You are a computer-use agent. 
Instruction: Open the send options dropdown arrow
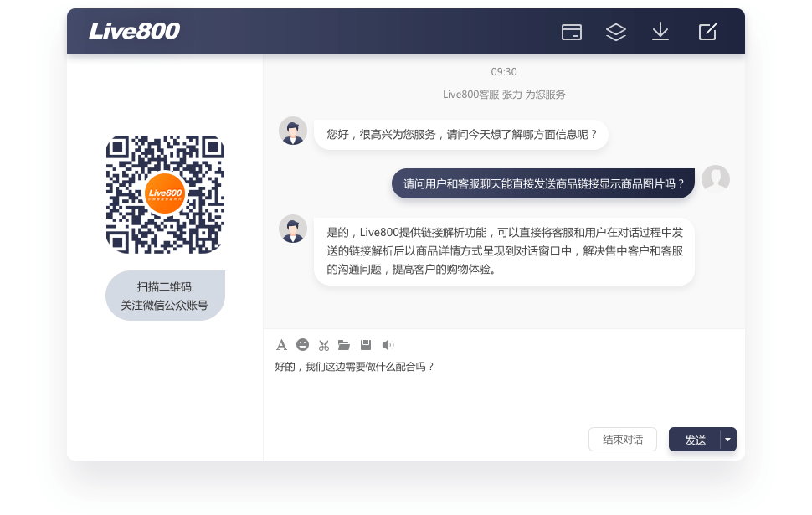coord(727,439)
